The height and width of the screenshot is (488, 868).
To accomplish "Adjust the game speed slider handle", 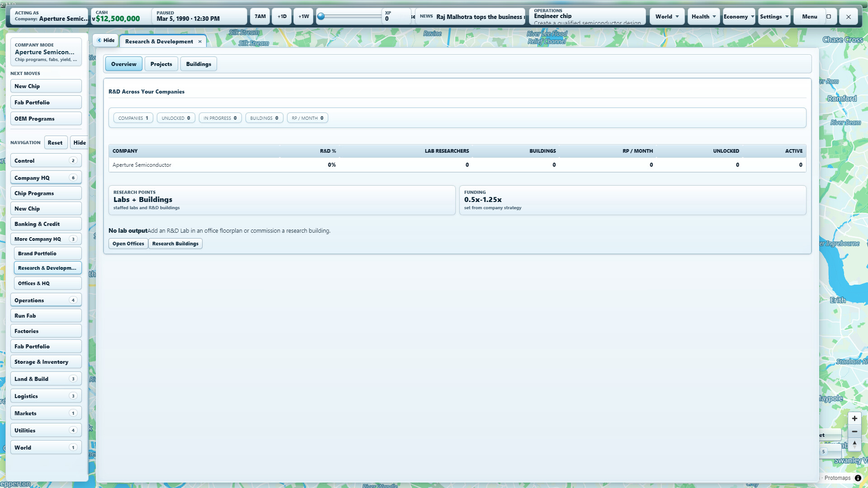I will coord(321,16).
